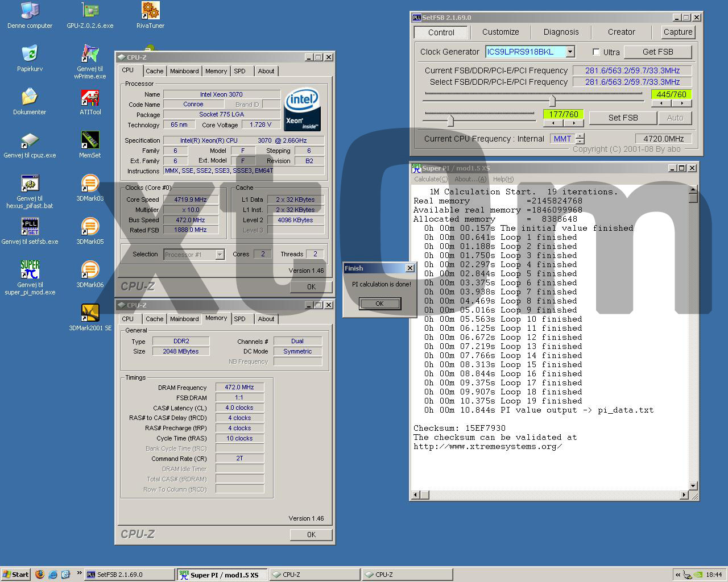Open Dokumenter folder icon

pyautogui.click(x=30, y=97)
